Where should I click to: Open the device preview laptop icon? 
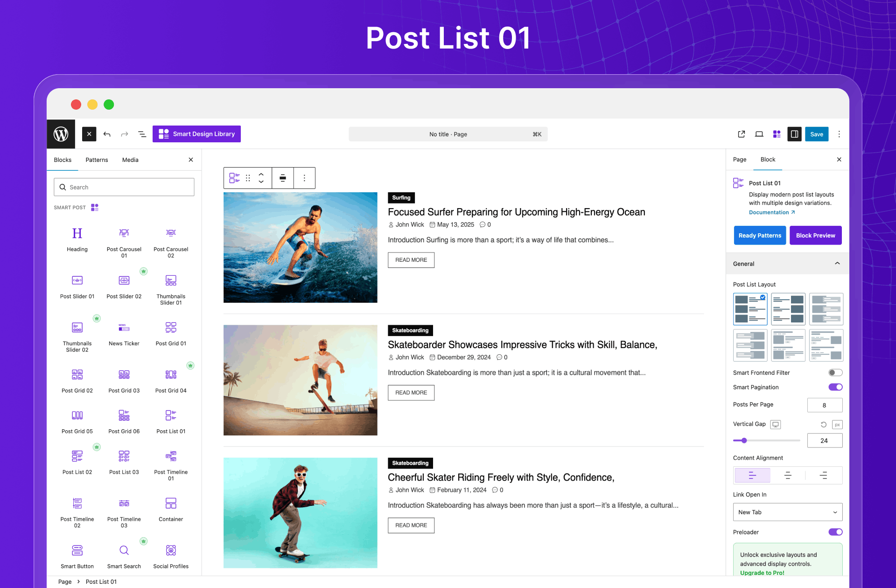click(x=759, y=134)
